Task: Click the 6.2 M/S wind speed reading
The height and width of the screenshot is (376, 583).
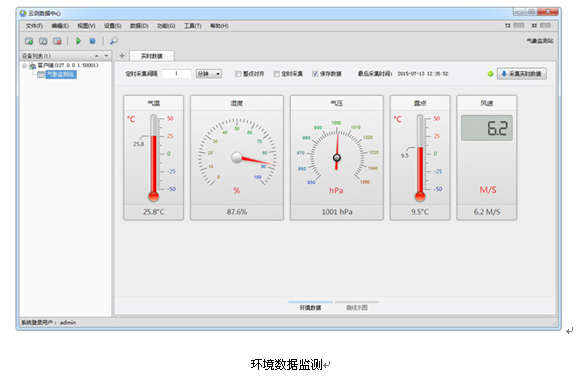Action: pyautogui.click(x=487, y=212)
